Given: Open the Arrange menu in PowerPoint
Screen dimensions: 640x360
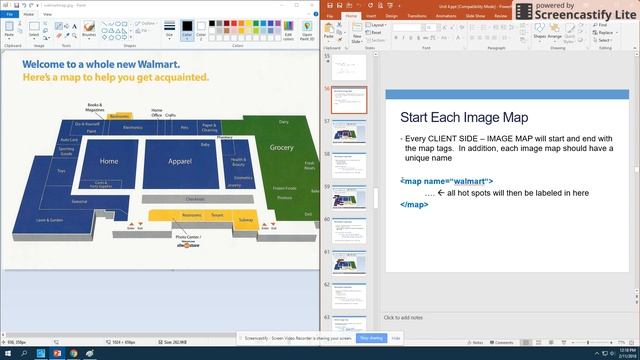Looking at the screenshot, I should tap(554, 31).
